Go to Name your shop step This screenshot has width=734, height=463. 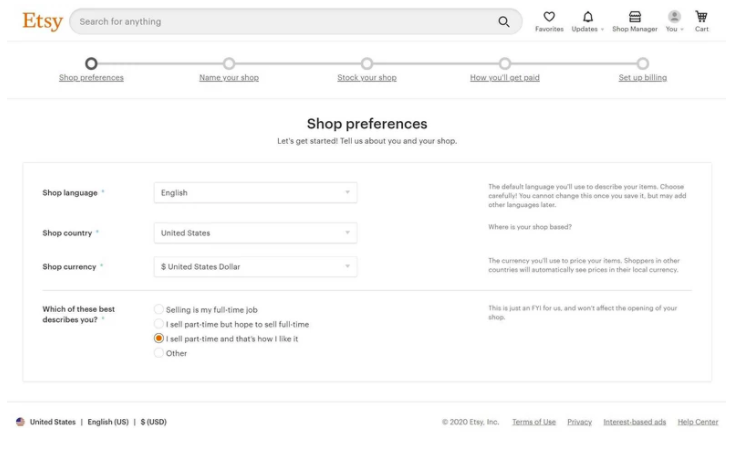(229, 78)
